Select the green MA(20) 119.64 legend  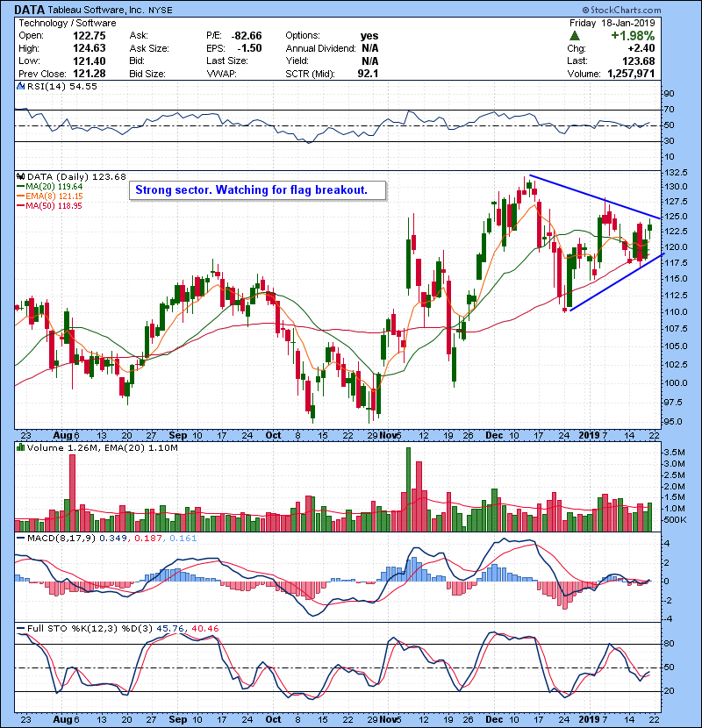[50, 187]
